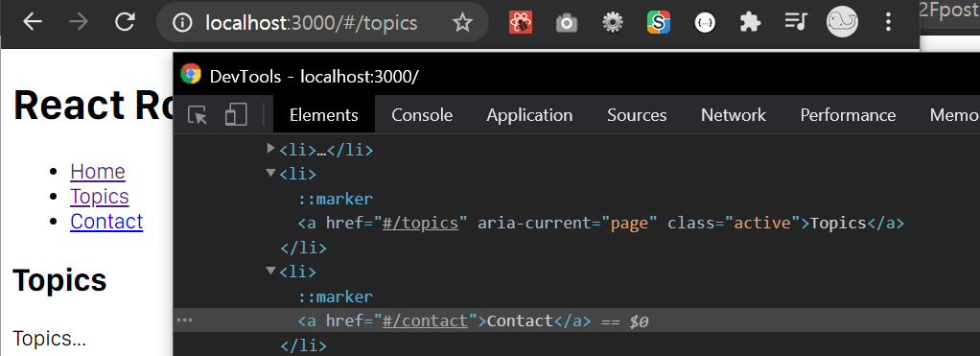Image resolution: width=980 pixels, height=356 pixels.
Task: Click the closing li tag after Topics anchor
Action: [x=304, y=248]
